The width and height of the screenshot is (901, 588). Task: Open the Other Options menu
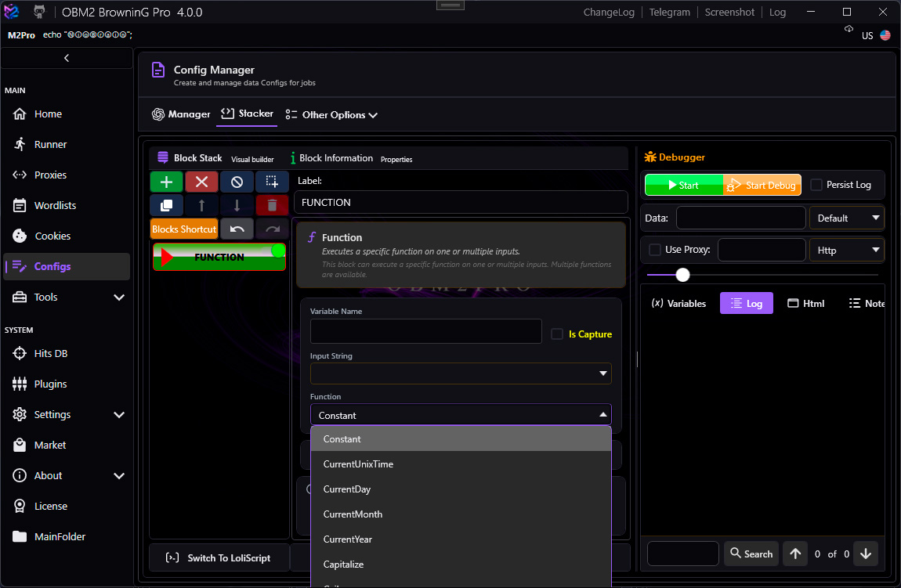coord(331,115)
